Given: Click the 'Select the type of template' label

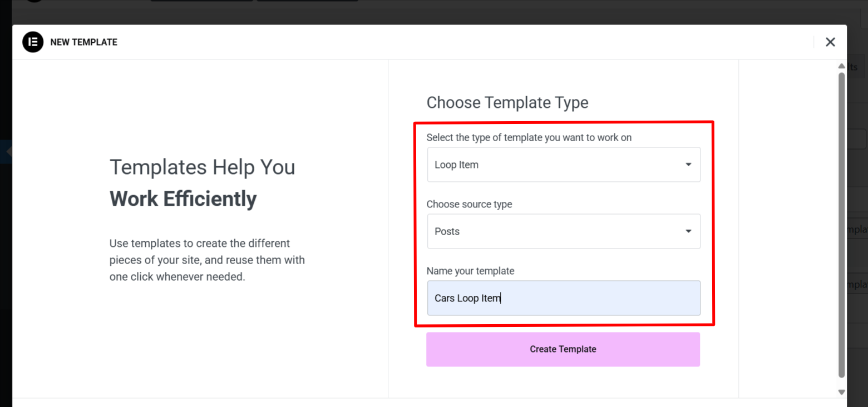Looking at the screenshot, I should point(529,137).
